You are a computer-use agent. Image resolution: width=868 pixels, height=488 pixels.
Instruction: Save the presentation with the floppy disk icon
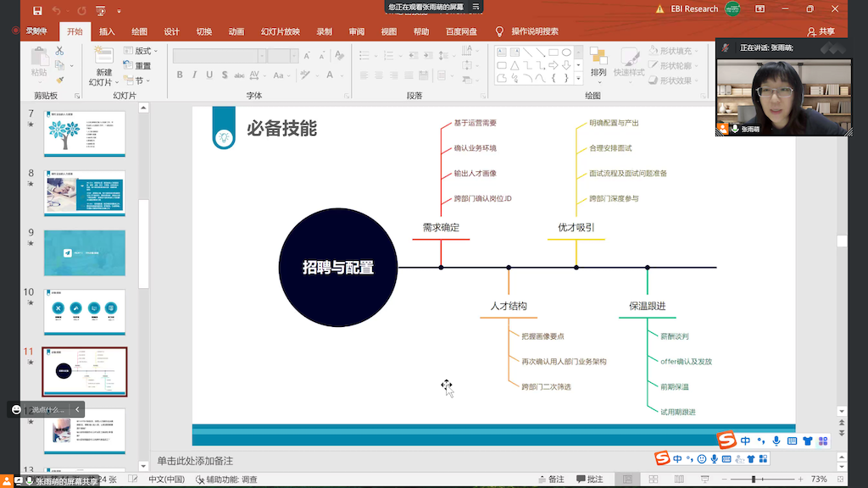click(x=37, y=10)
